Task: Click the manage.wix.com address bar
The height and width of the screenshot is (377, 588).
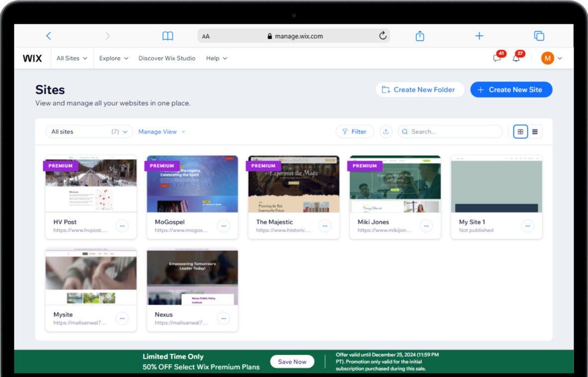Action: coord(294,36)
